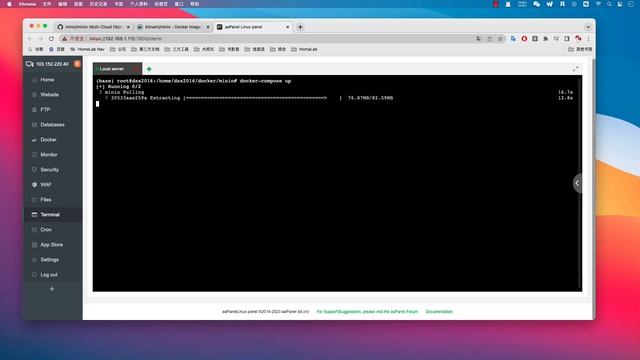Close the Local server terminal tab

(x=136, y=69)
